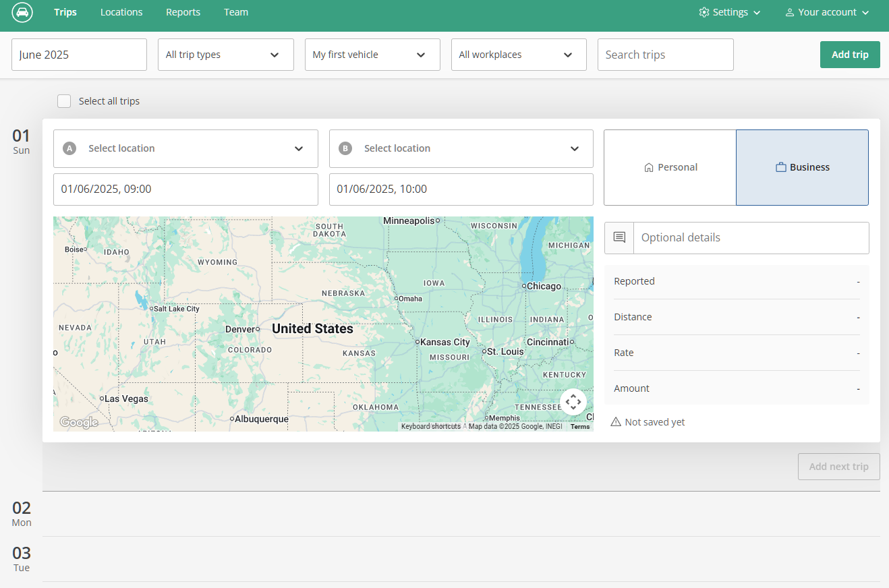Click the Distance row label
The height and width of the screenshot is (588, 889).
[633, 317]
